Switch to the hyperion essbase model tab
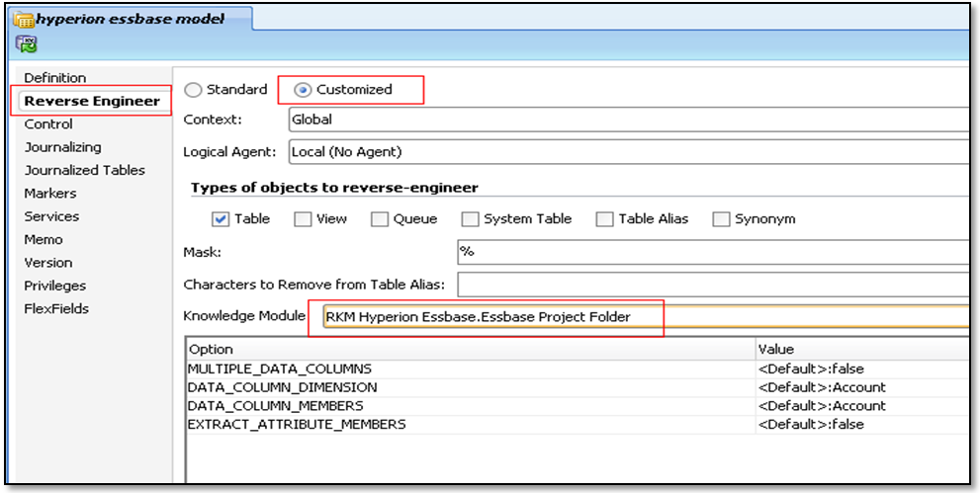 [x=130, y=19]
